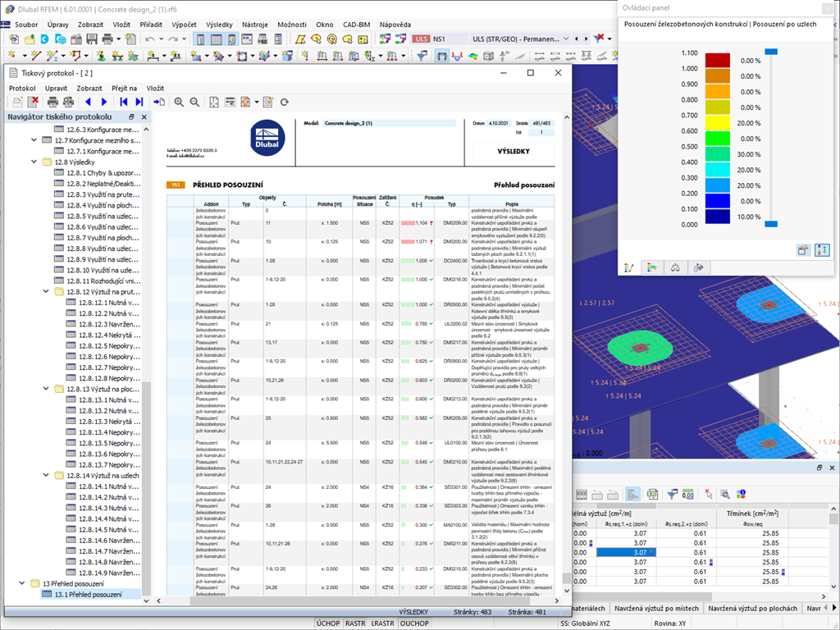
Task: Delete report with the red X icon
Action: point(33,102)
